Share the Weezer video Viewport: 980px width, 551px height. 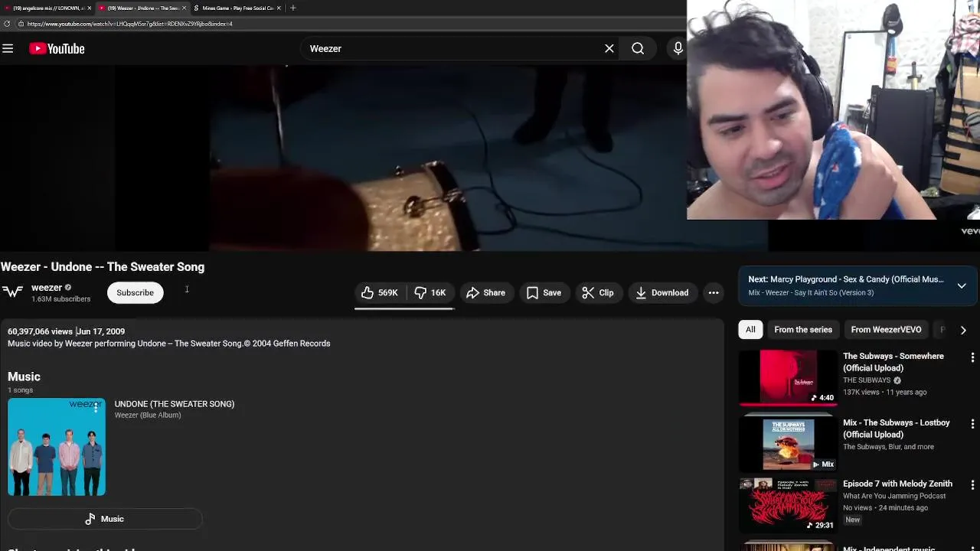click(x=486, y=292)
